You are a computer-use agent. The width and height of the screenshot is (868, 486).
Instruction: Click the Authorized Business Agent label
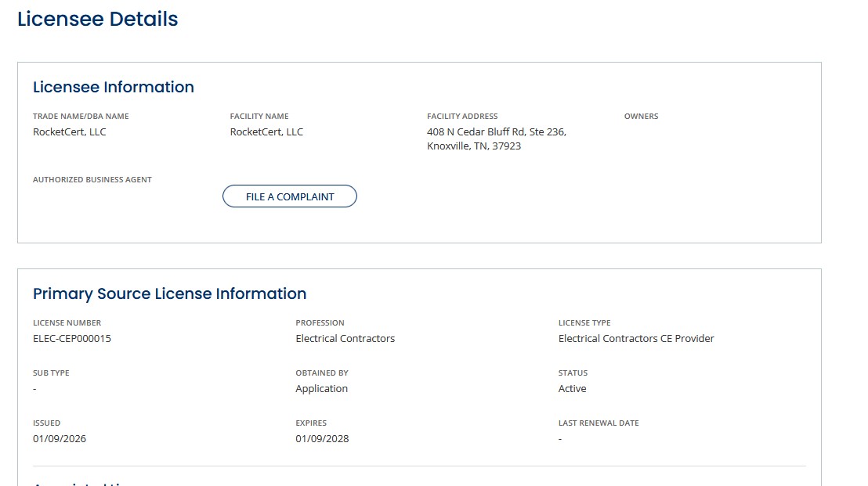click(92, 180)
